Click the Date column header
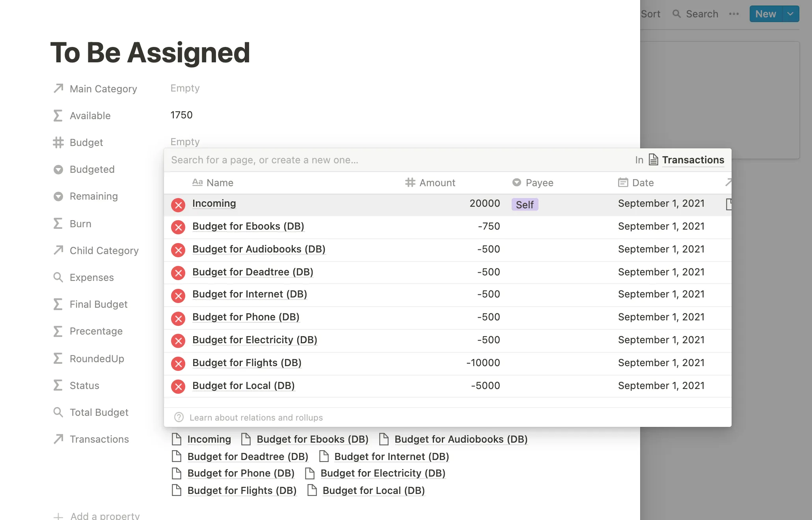The image size is (812, 520). (636, 183)
